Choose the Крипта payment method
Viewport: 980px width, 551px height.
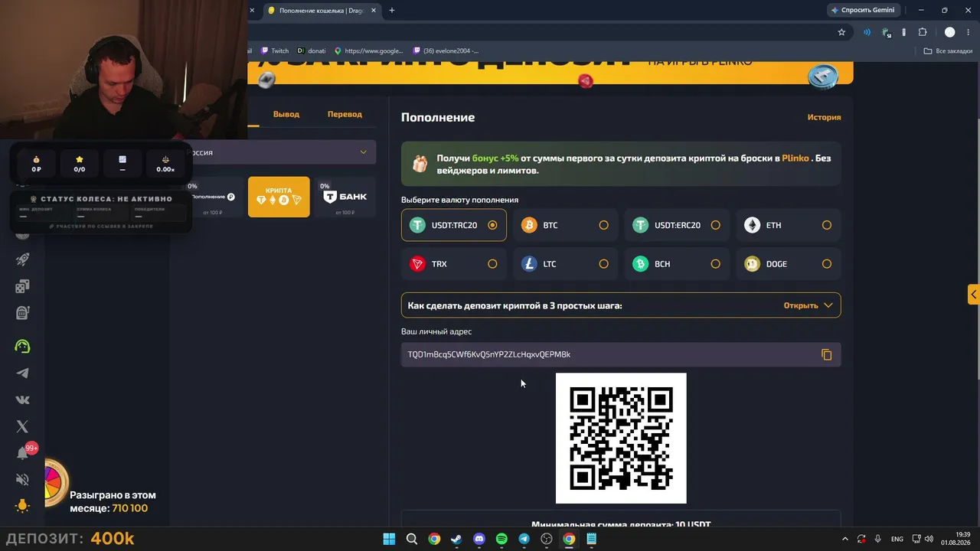279,197
